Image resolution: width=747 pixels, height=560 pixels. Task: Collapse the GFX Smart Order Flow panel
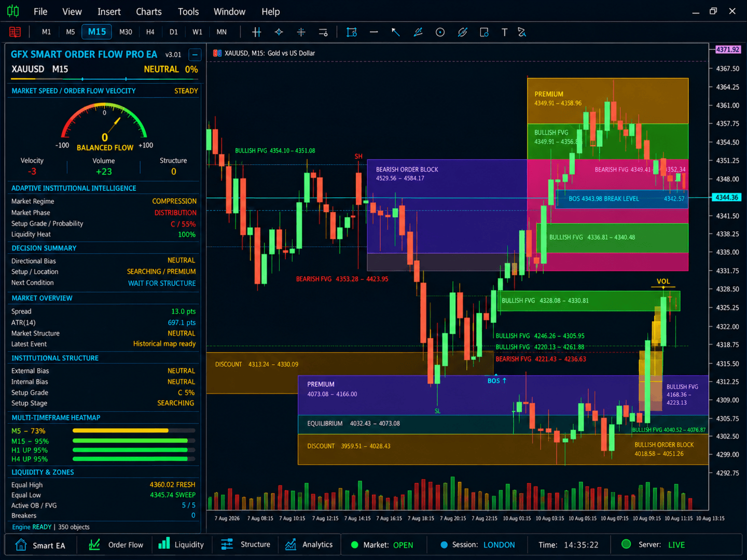tap(195, 54)
